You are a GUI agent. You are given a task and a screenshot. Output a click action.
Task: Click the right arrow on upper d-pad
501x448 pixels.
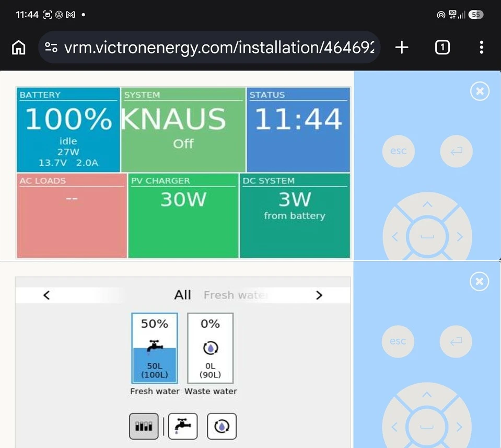tap(459, 237)
